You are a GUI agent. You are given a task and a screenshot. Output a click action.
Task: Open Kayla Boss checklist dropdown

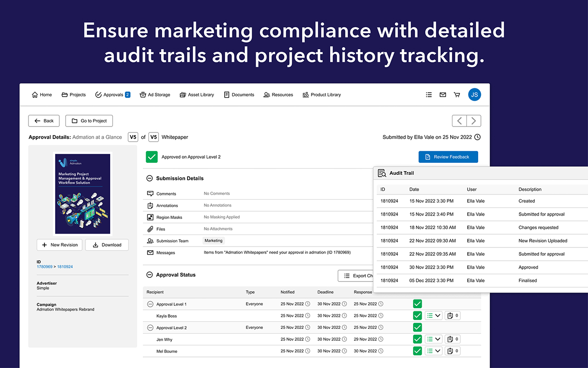coord(434,316)
